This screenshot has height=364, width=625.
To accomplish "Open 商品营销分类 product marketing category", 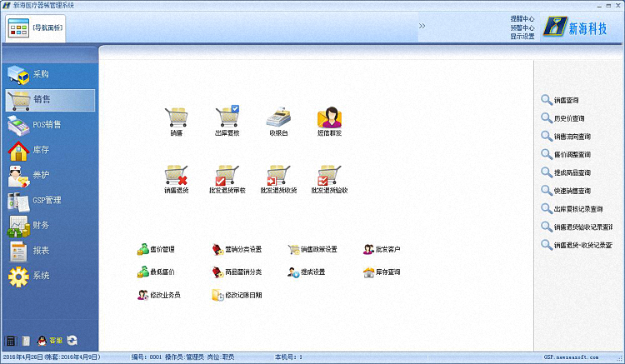I will point(237,272).
